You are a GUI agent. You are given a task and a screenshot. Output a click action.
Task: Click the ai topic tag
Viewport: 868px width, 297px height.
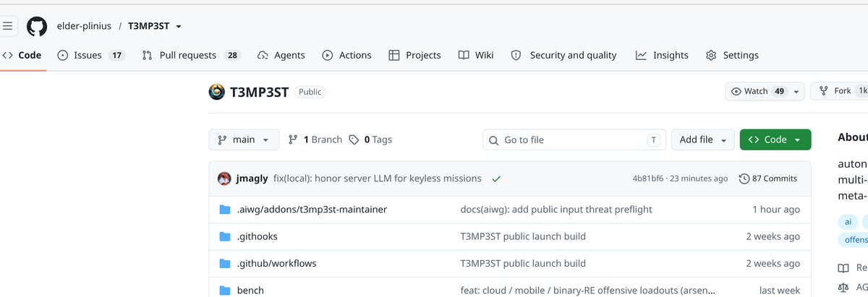[848, 222]
